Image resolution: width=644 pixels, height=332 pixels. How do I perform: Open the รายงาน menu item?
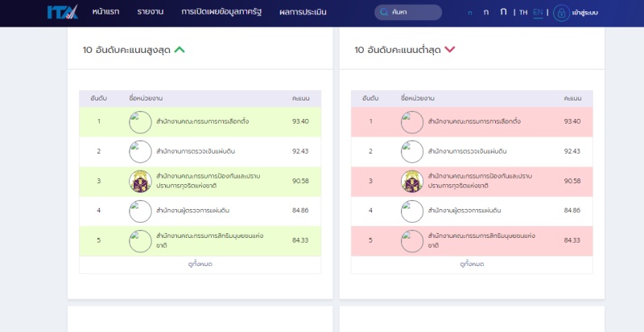[151, 13]
